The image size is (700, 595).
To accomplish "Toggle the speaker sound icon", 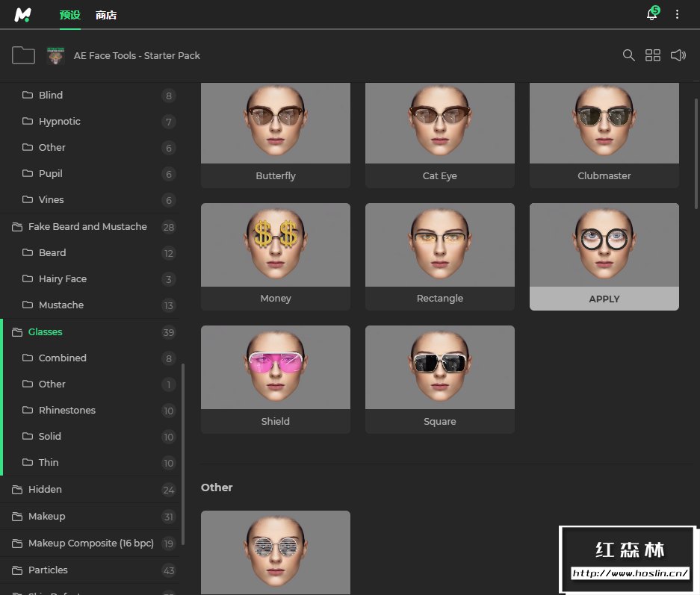I will [678, 55].
